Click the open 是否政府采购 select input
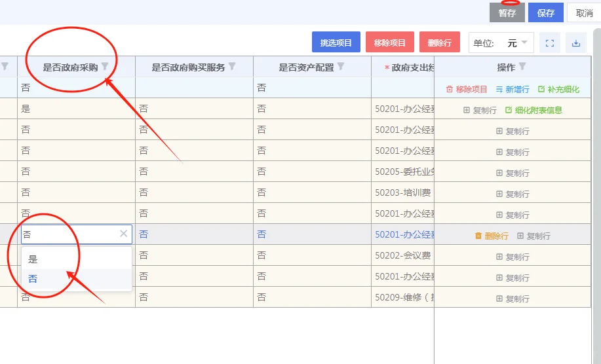 (x=76, y=234)
